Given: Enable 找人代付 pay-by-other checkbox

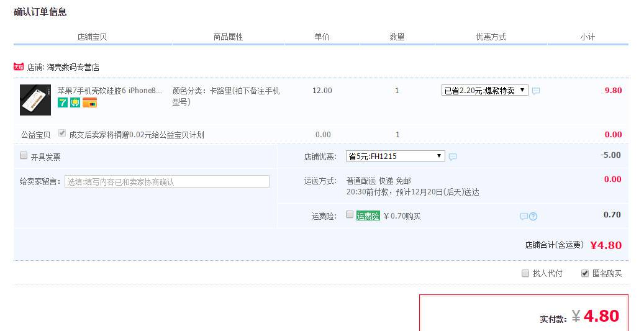Looking at the screenshot, I should 525,273.
